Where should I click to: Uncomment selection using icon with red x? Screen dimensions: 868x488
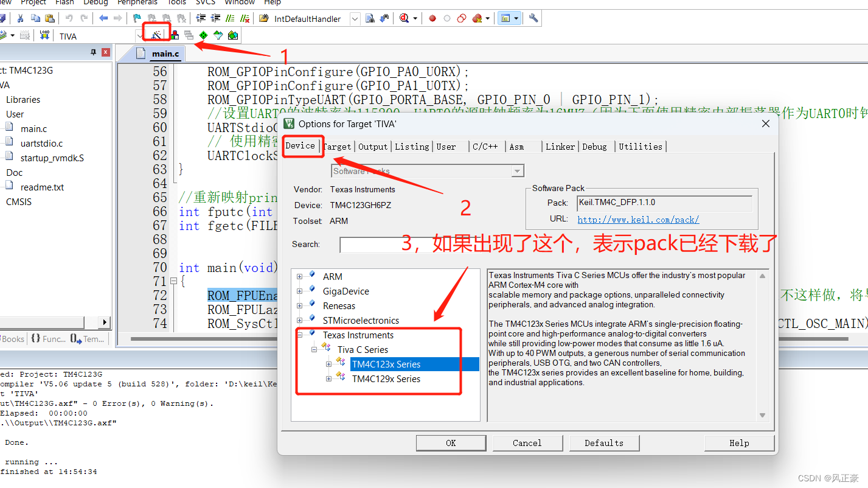[245, 18]
